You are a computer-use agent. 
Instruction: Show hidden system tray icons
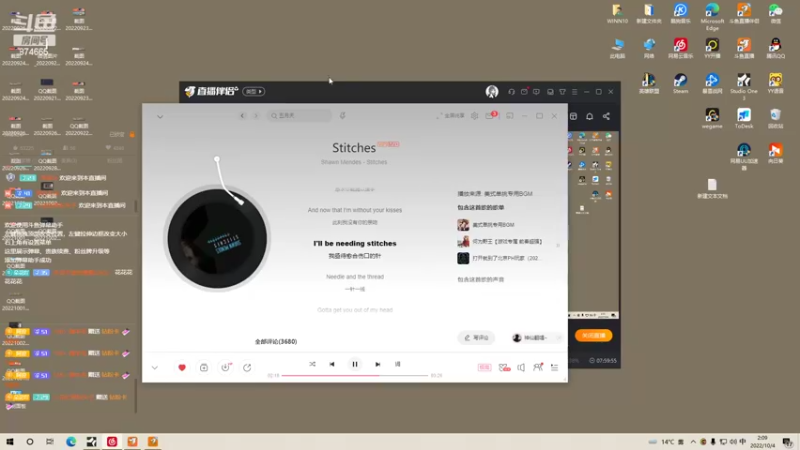tap(693, 442)
